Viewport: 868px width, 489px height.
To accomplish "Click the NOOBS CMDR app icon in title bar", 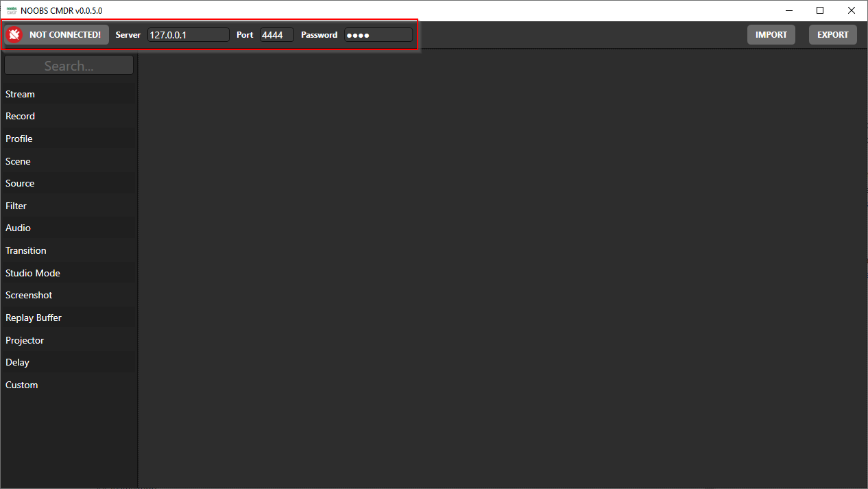I will [x=11, y=10].
